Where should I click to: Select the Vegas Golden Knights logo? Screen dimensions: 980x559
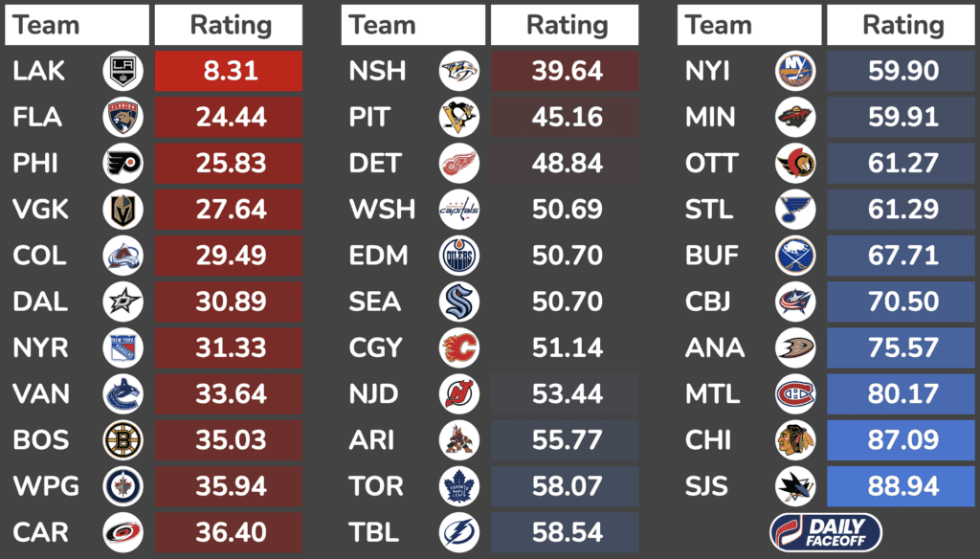click(123, 210)
